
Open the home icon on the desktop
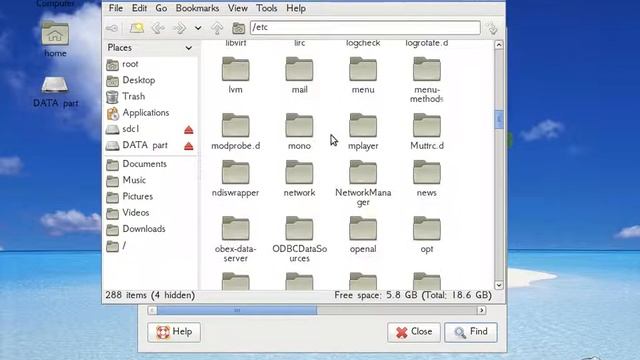pos(55,39)
